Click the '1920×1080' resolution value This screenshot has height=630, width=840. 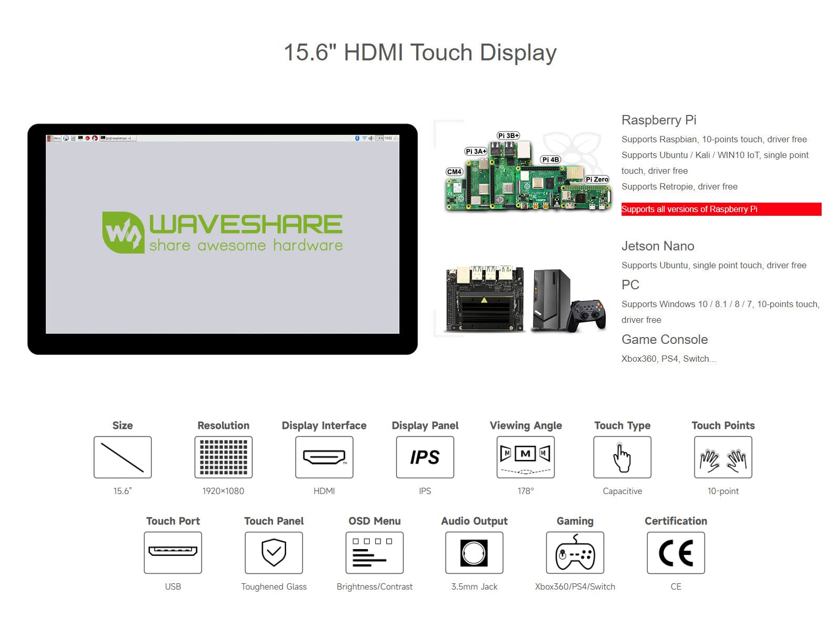coord(223,491)
